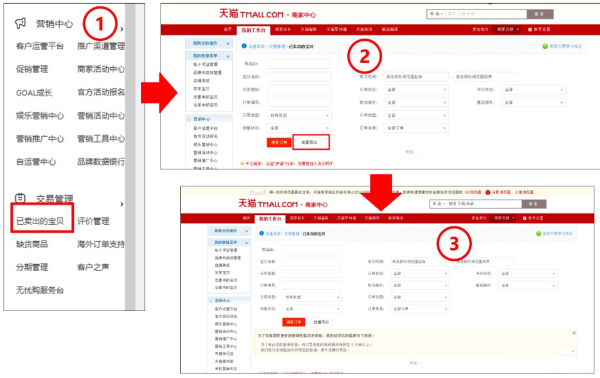600x378 pixels.
Task: Open 客户运营平台 in the menu panel
Action: coord(40,46)
